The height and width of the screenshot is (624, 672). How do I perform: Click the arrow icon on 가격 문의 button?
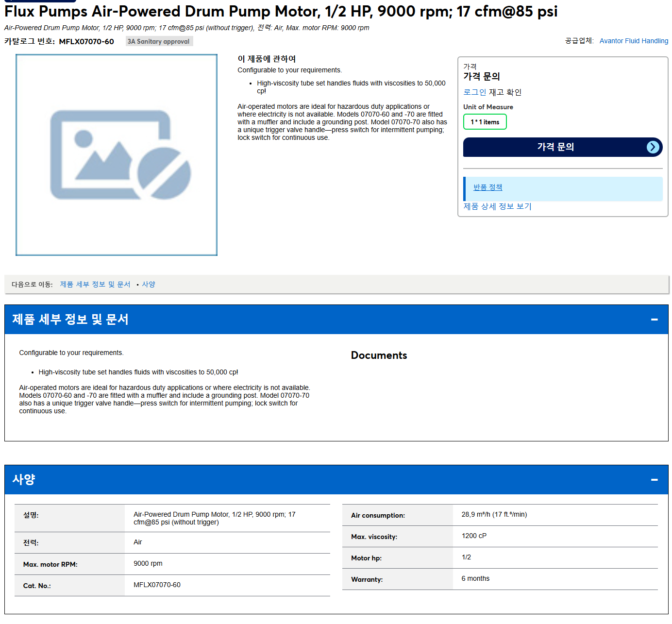point(653,147)
